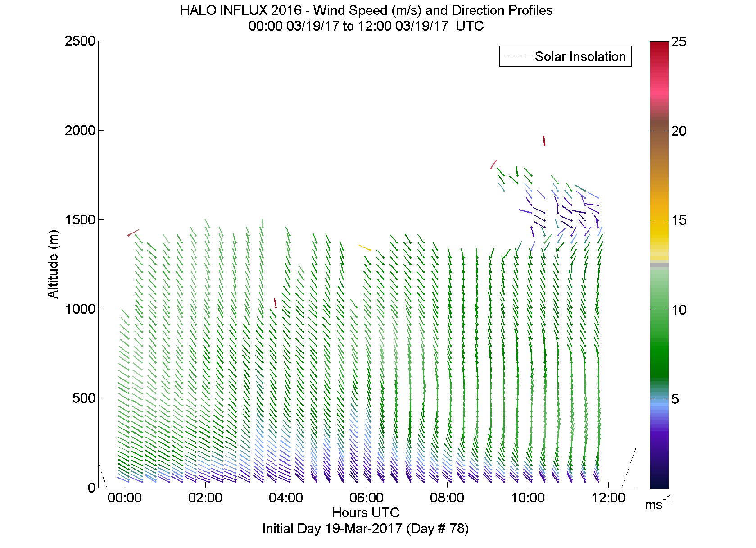Click the colorbar 15 tick label
This screenshot has width=756, height=548.
pyautogui.click(x=679, y=220)
